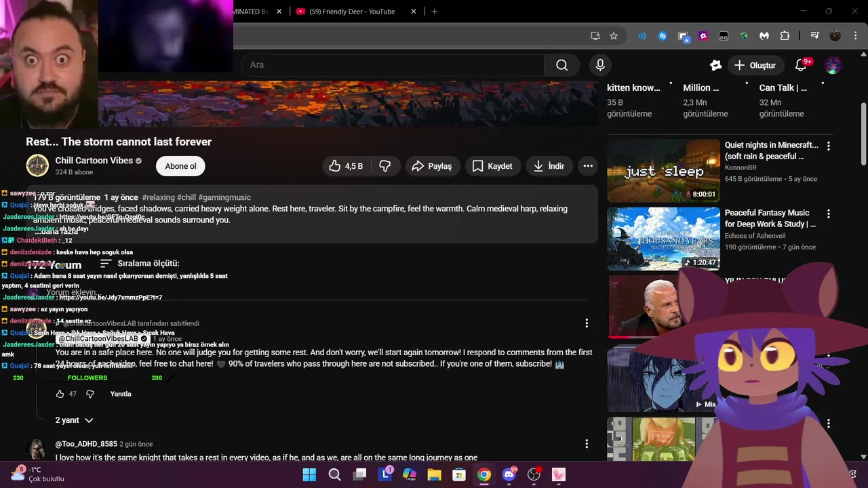The height and width of the screenshot is (488, 868).
Task: Reply to pinned comment with Yanıtla
Action: click(x=121, y=394)
